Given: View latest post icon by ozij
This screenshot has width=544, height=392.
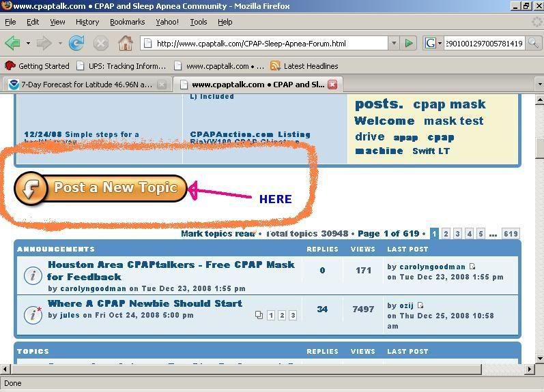Looking at the screenshot, I should [420, 305].
